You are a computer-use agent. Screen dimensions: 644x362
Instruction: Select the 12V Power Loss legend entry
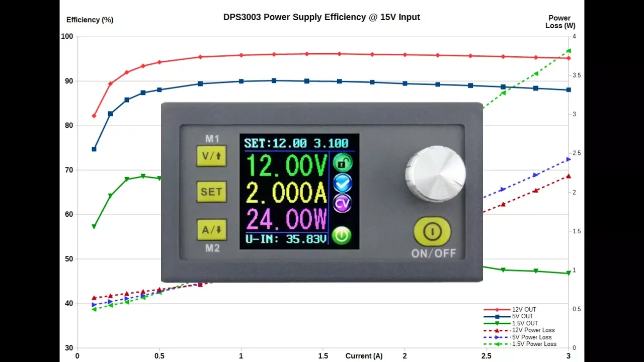[x=519, y=330]
